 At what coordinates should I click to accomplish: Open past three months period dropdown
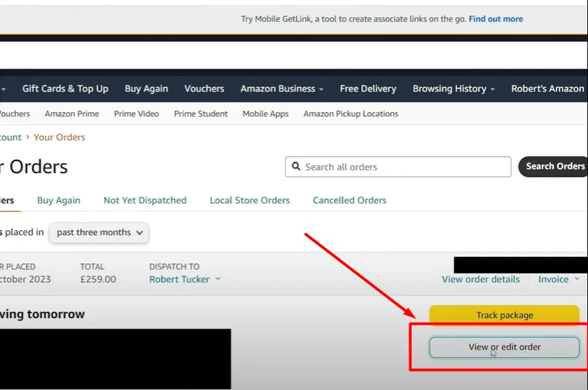pos(99,232)
